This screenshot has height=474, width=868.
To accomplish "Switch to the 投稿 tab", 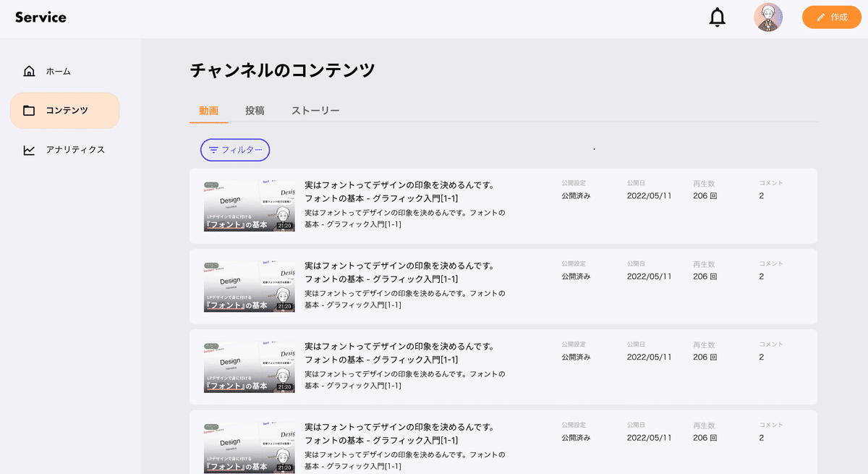I will [x=255, y=111].
